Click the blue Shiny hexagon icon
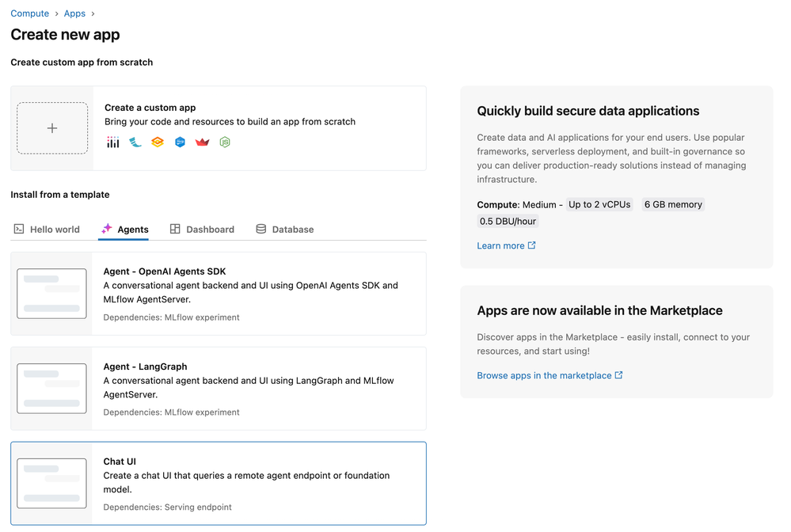Image resolution: width=791 pixels, height=532 pixels. [x=180, y=142]
